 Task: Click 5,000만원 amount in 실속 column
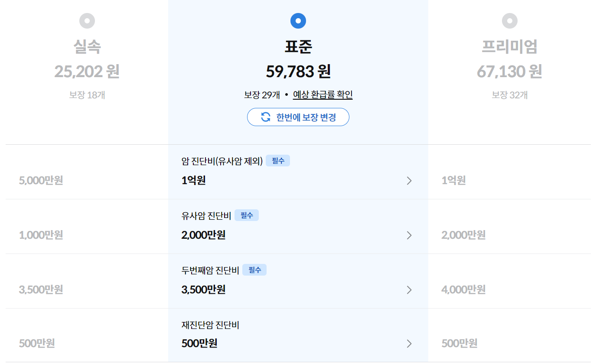(41, 181)
